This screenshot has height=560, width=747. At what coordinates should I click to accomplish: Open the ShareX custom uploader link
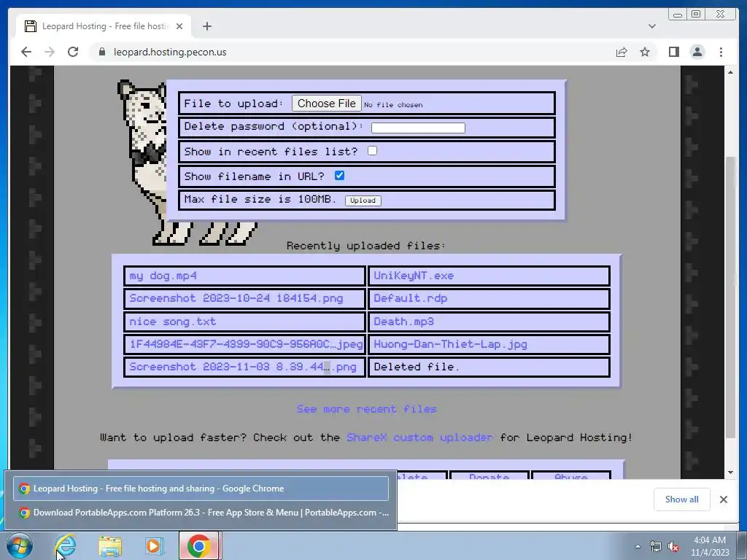click(419, 437)
